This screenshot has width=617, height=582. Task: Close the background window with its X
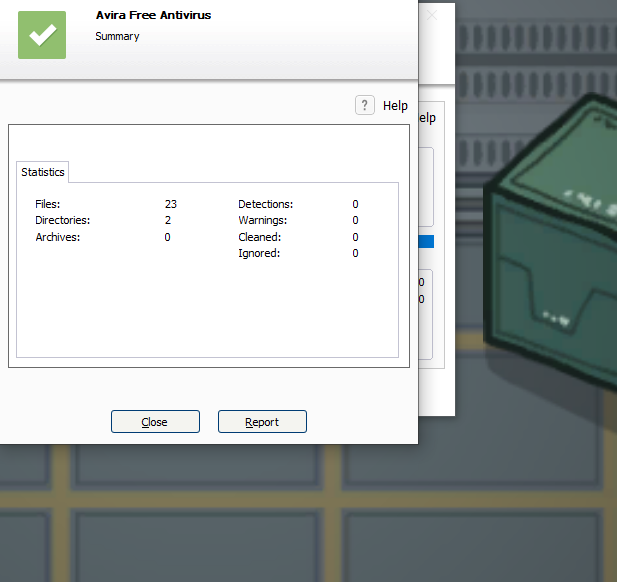[x=432, y=16]
